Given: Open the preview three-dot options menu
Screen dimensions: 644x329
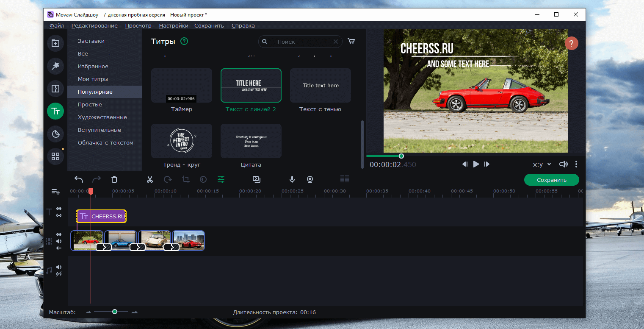Looking at the screenshot, I should 576,164.
